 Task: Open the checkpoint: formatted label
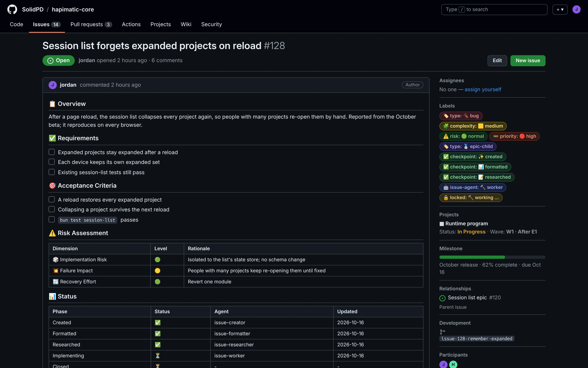point(475,167)
